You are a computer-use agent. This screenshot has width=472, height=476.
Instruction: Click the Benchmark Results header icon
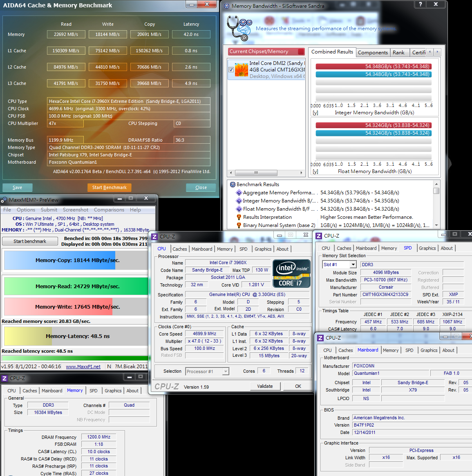tap(233, 185)
